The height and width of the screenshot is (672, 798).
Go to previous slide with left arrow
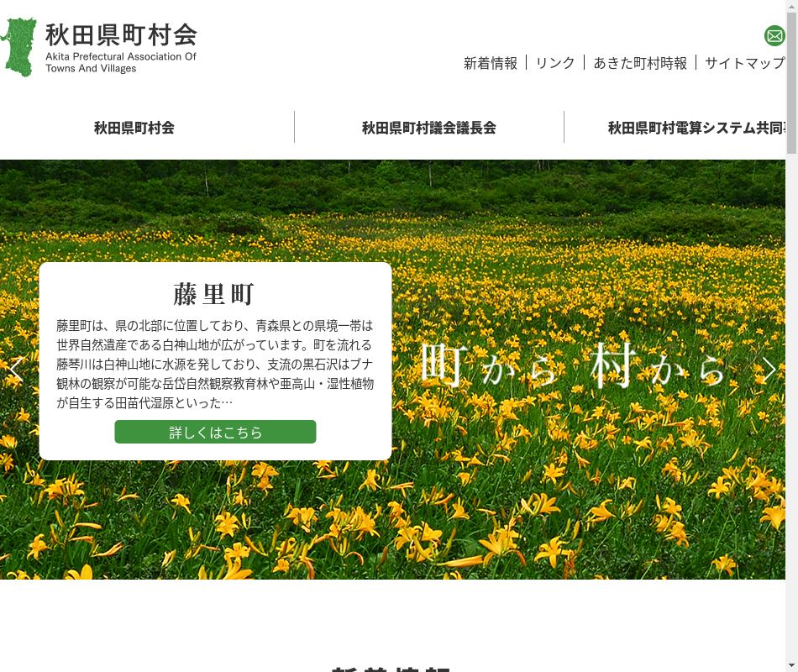click(x=15, y=370)
